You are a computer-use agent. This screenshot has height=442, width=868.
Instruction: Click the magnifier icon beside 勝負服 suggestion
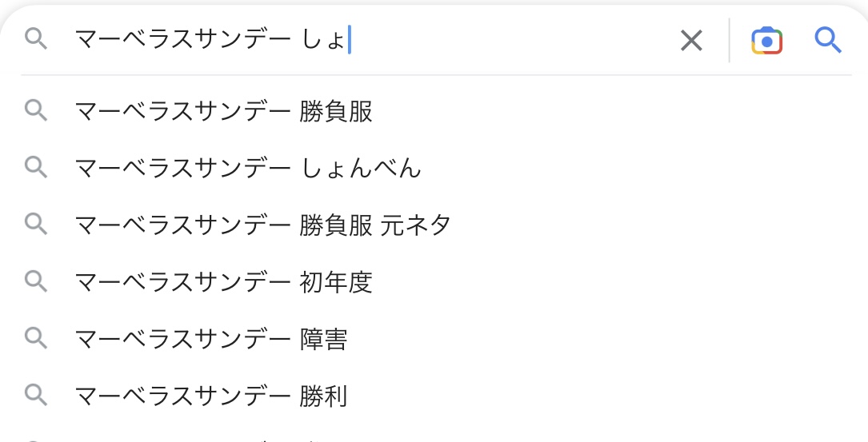pyautogui.click(x=36, y=110)
